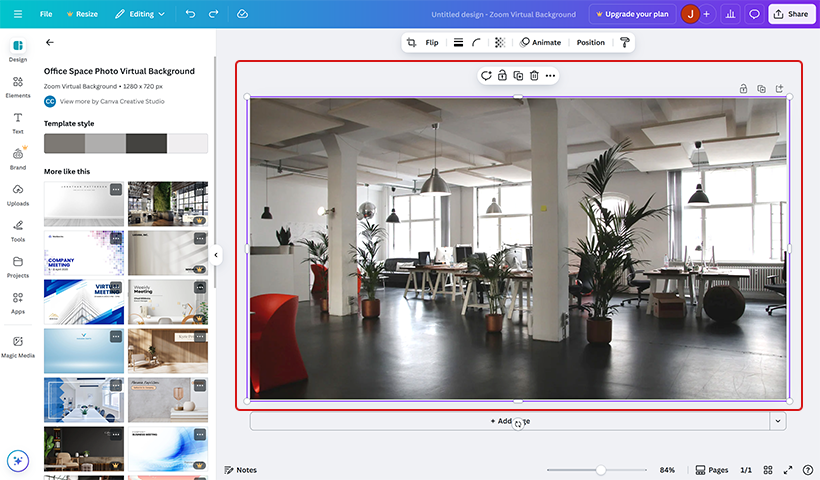Open the corner rounding tool
Image resolution: width=820 pixels, height=480 pixels.
476,42
